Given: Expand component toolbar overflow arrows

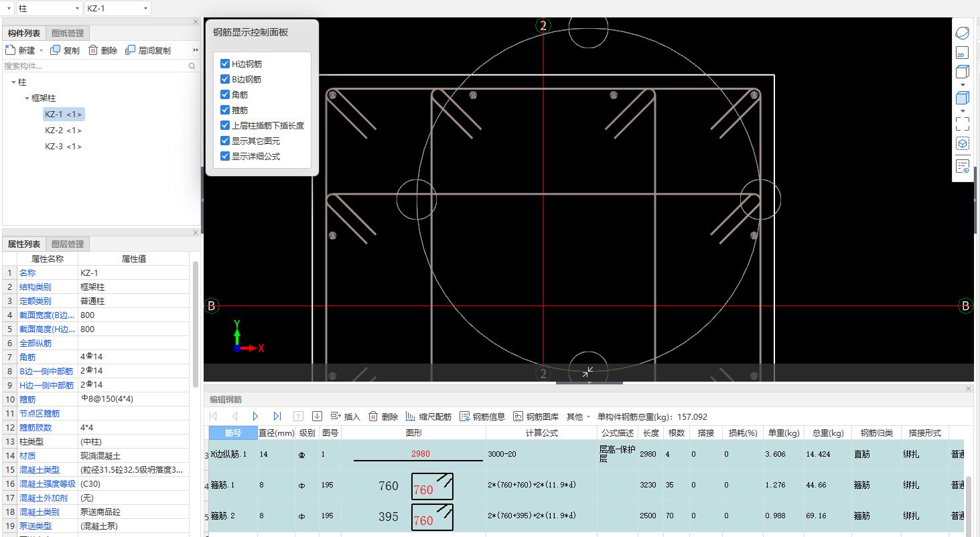Looking at the screenshot, I should tap(196, 50).
